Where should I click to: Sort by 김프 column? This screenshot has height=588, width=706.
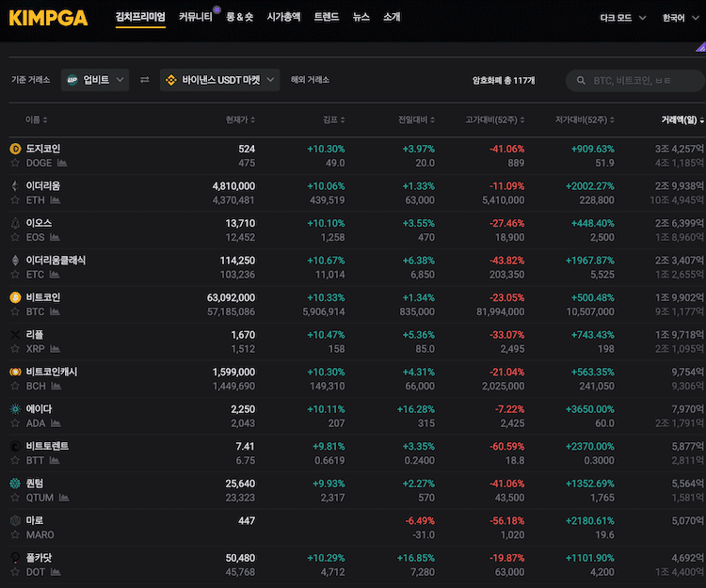coord(333,119)
